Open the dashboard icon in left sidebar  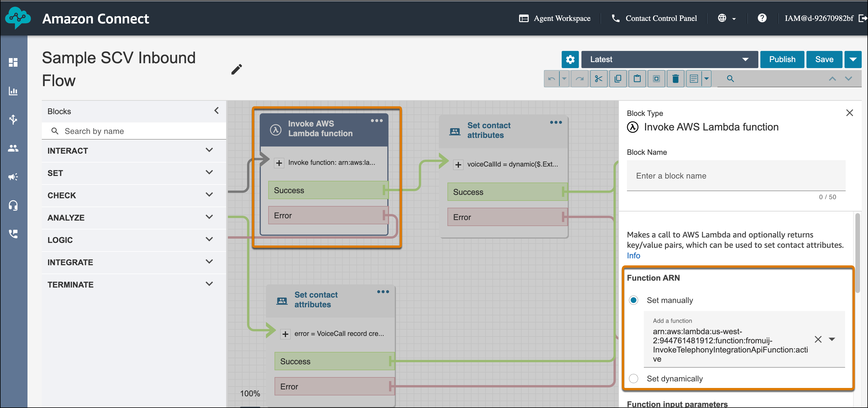[13, 62]
